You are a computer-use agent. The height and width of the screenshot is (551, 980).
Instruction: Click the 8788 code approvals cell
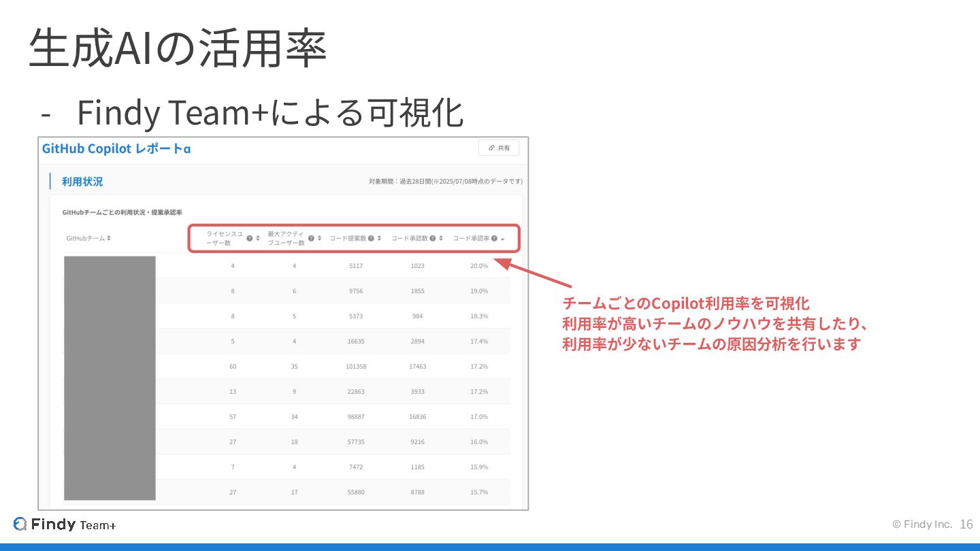coord(418,492)
